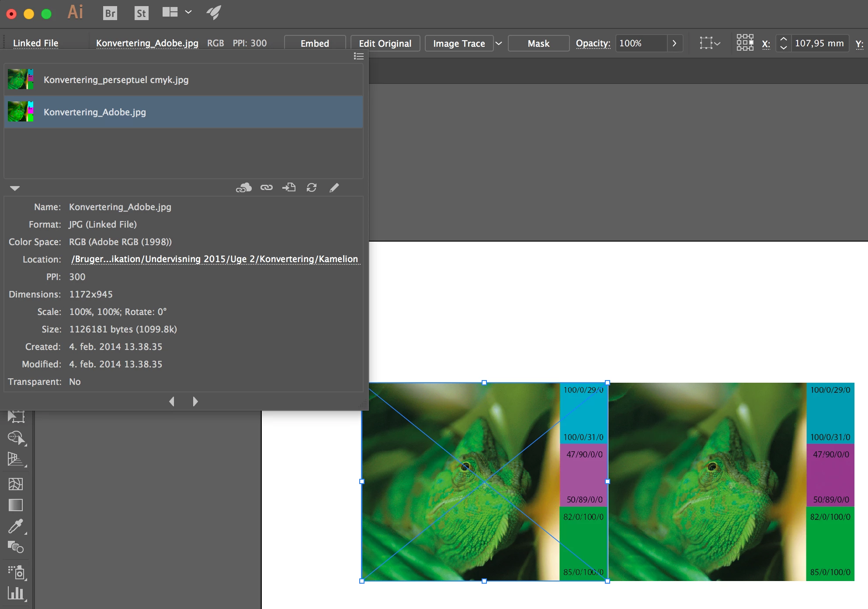Open the Image Trace preset dropdown arrow
This screenshot has height=609, width=868.
[x=499, y=43]
